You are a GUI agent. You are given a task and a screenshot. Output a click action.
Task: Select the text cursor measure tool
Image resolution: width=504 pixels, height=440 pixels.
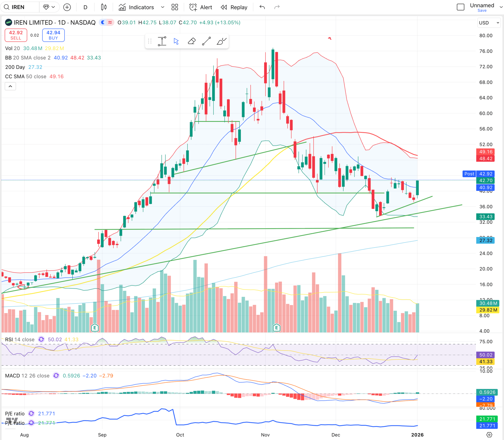click(x=162, y=41)
